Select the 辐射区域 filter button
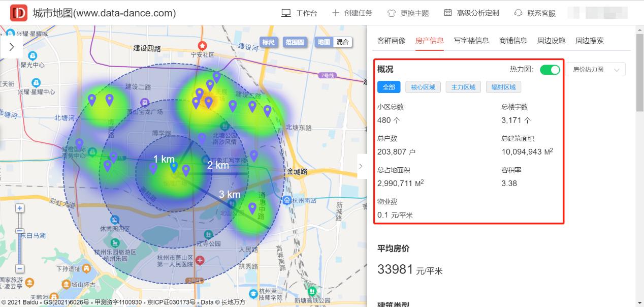This screenshot has height=307, width=644. click(x=503, y=87)
